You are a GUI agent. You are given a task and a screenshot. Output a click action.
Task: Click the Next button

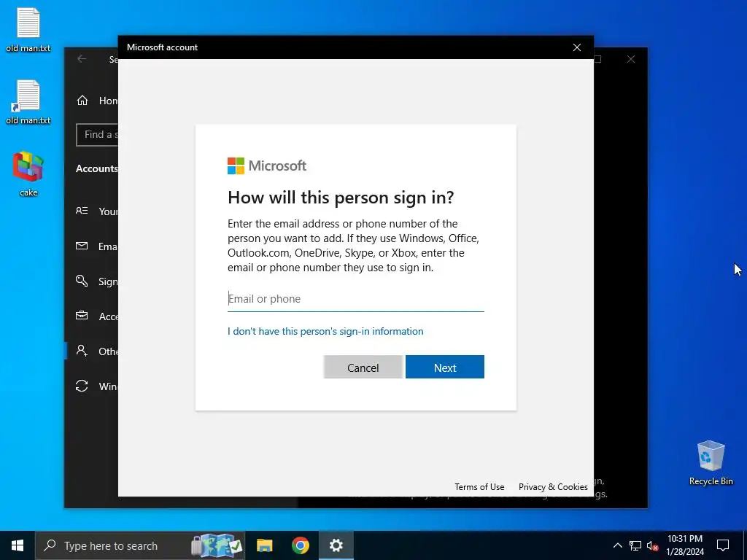pos(444,367)
